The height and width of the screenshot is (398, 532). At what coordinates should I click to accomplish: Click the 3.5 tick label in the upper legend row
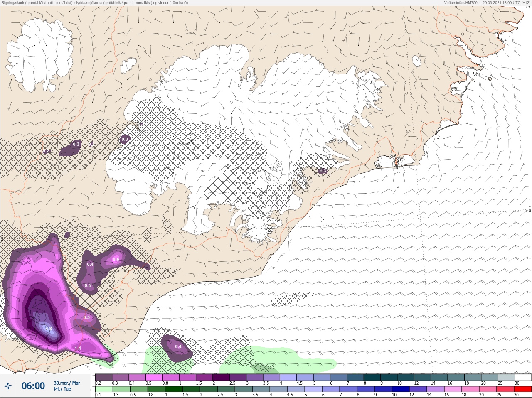tap(266, 383)
